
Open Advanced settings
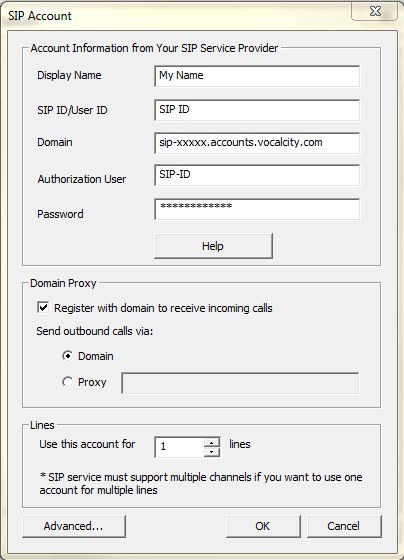(74, 526)
